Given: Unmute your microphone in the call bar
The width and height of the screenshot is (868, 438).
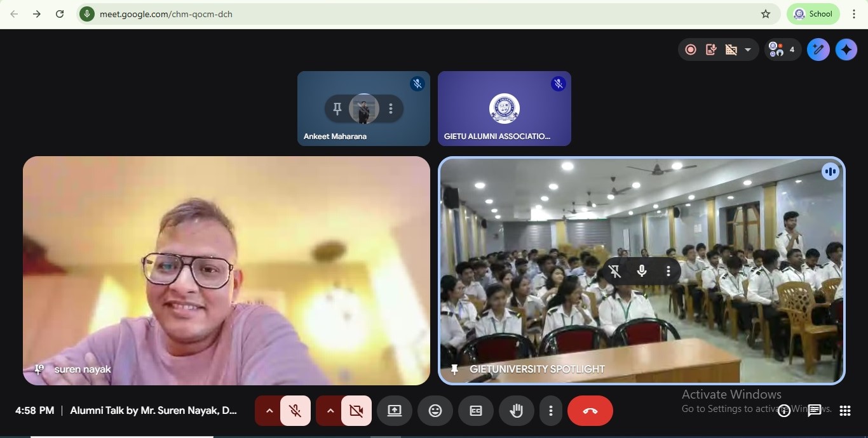Looking at the screenshot, I should (x=295, y=411).
